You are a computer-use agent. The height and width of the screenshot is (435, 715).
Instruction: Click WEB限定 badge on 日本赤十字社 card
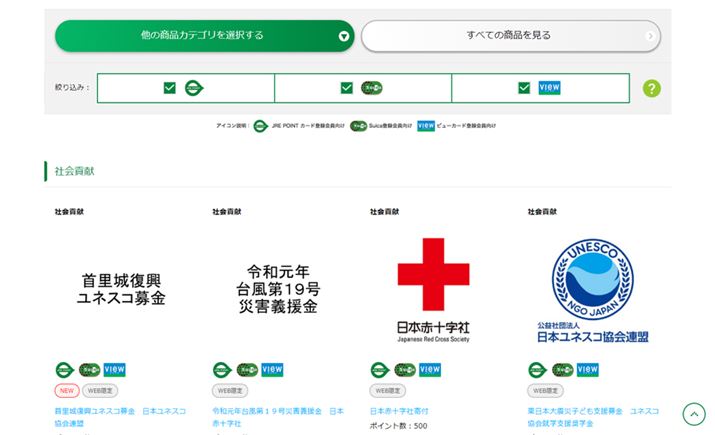(388, 391)
